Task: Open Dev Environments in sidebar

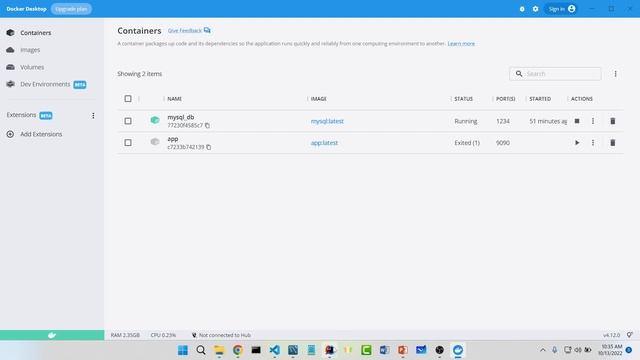Action: click(46, 84)
